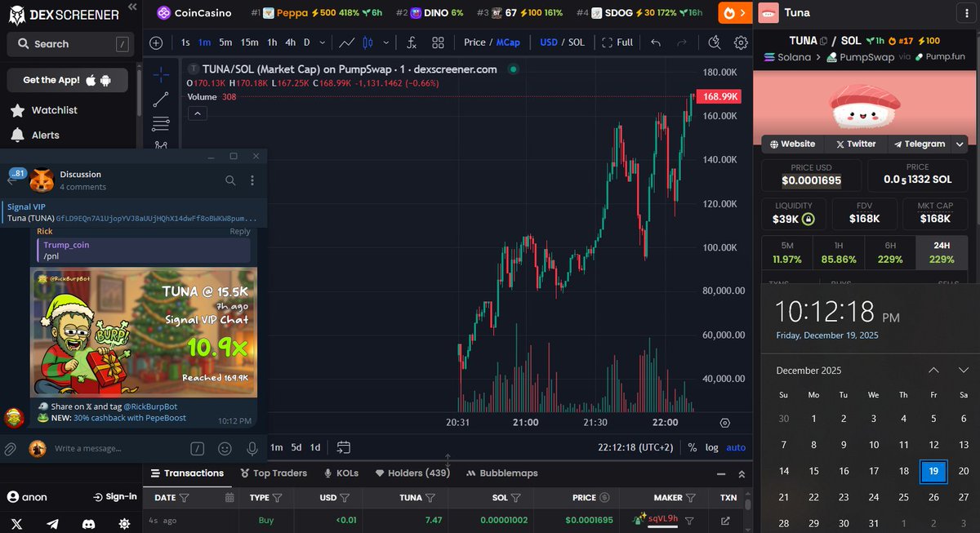Switch chart denomination to SOL
Screen dimensions: 980x533
click(x=576, y=42)
